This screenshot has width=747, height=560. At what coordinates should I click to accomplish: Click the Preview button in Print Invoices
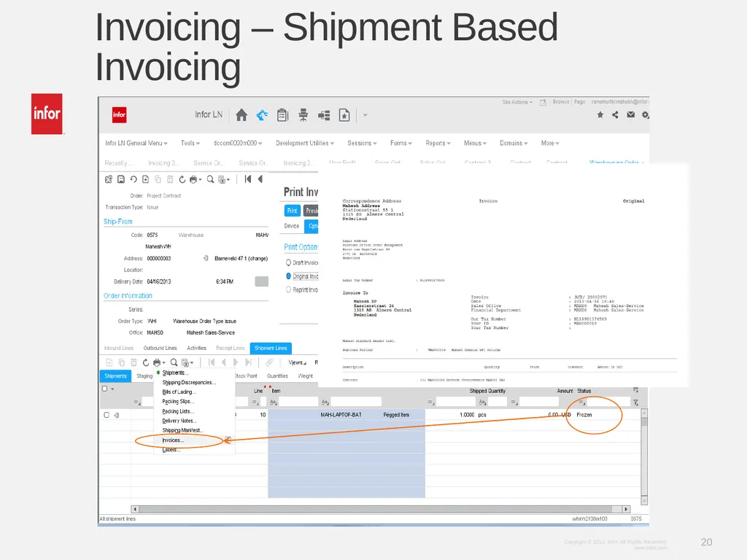[x=311, y=211]
